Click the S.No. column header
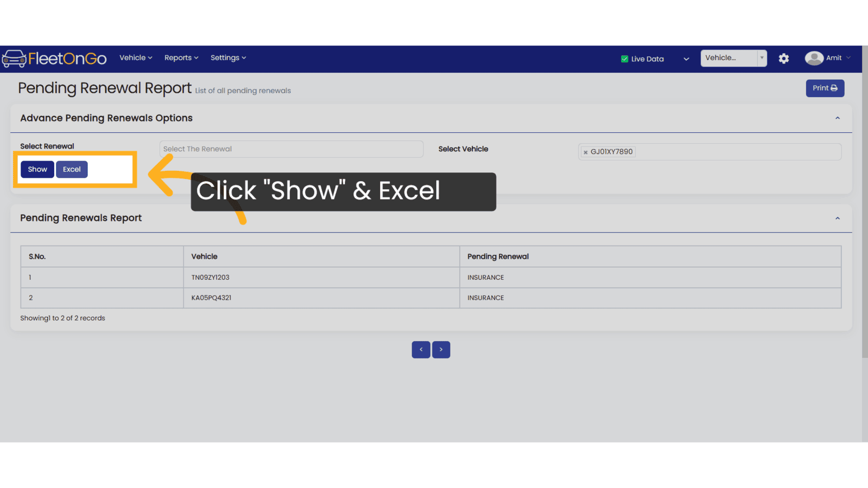The image size is (868, 488). point(102,256)
